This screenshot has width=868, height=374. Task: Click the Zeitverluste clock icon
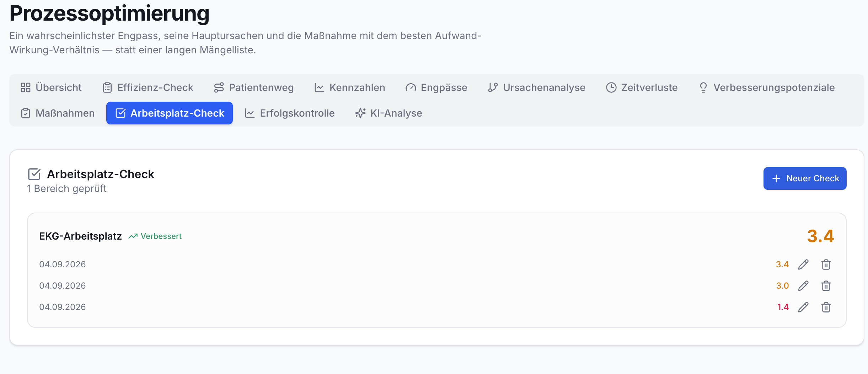(611, 87)
